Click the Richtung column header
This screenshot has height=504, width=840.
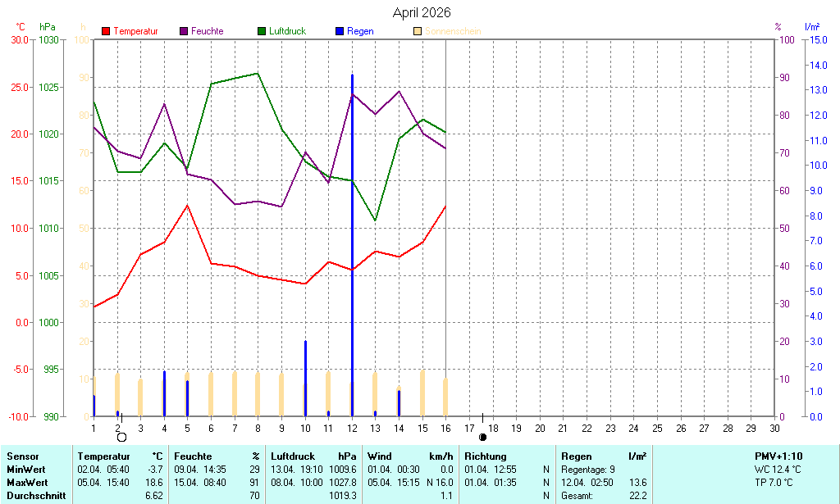click(x=486, y=456)
